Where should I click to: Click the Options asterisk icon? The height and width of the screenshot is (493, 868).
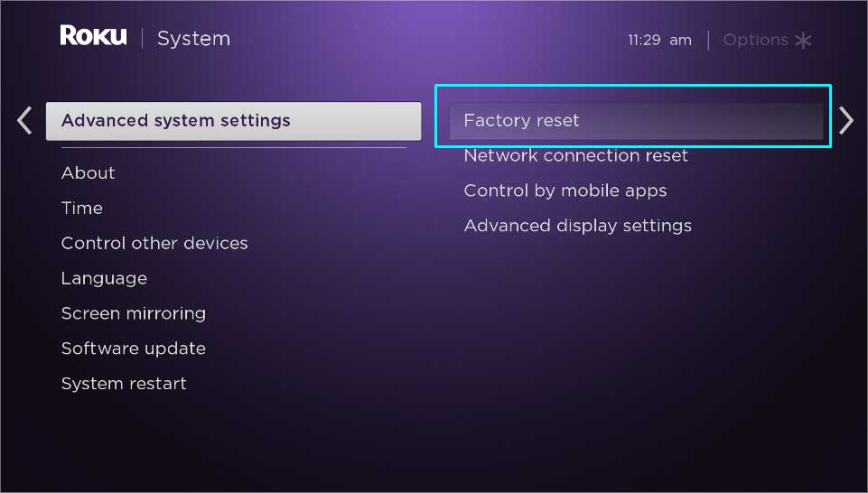click(x=803, y=41)
